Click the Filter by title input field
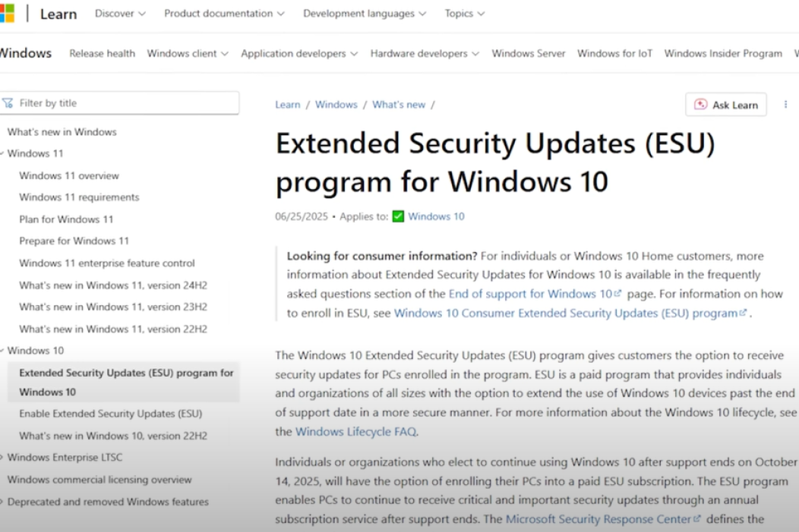This screenshot has height=532, width=799. point(125,103)
